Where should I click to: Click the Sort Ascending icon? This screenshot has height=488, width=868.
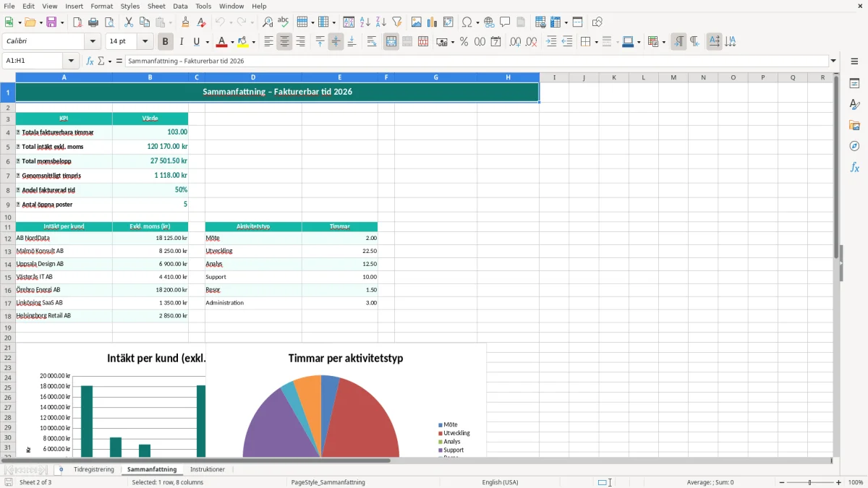[365, 22]
